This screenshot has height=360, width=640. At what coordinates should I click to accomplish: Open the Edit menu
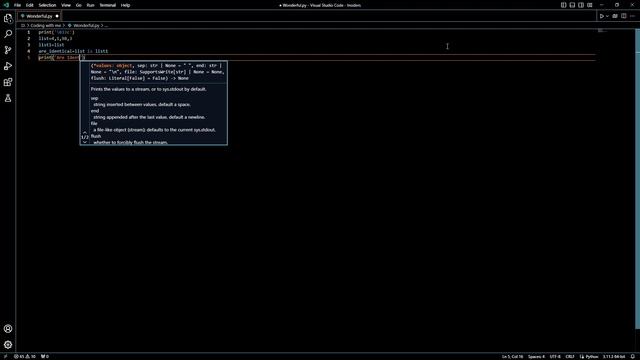point(29,5)
